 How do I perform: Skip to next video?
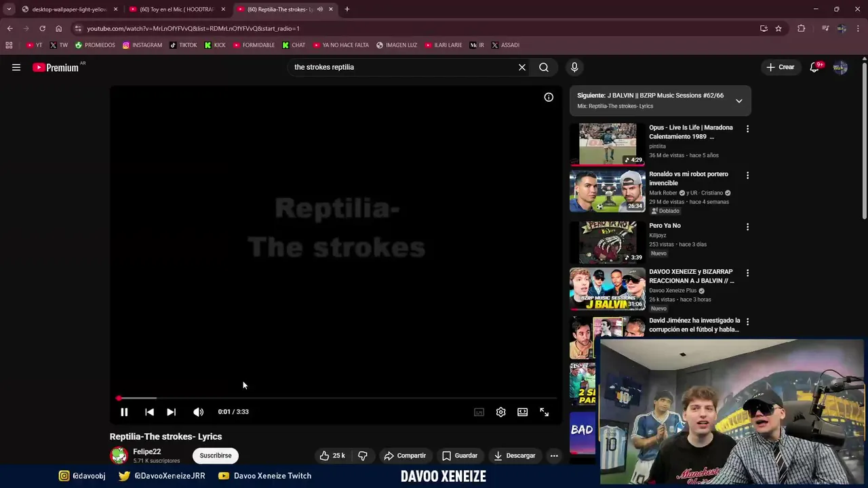[x=172, y=411]
